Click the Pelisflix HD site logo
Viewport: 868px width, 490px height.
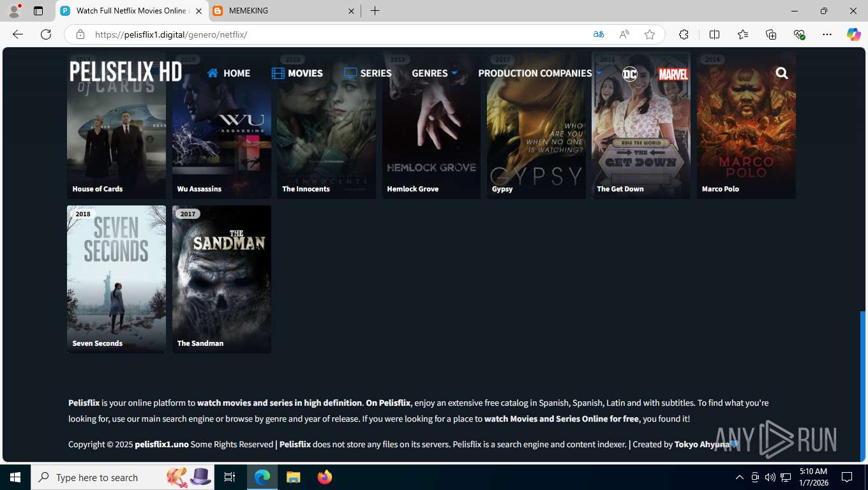click(126, 72)
